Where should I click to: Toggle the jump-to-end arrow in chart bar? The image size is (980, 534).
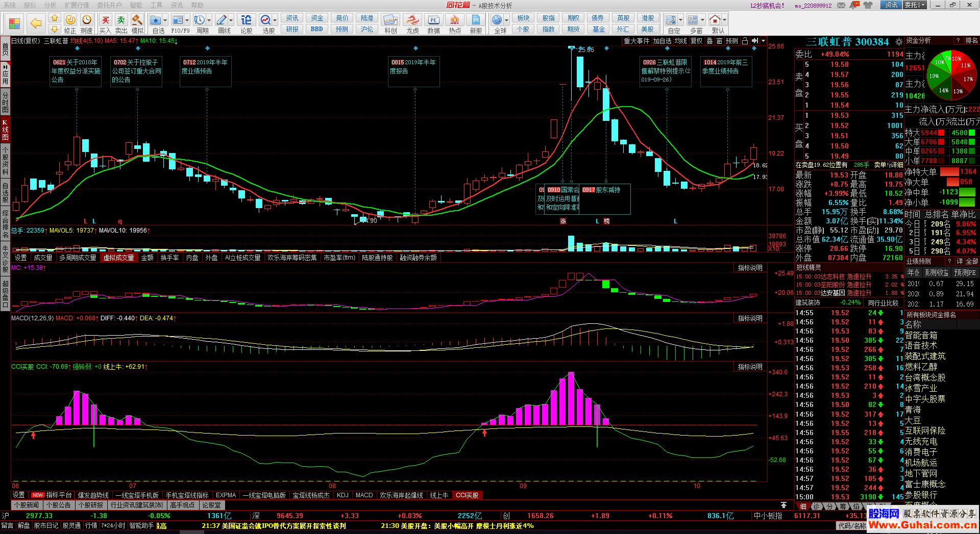tap(755, 41)
